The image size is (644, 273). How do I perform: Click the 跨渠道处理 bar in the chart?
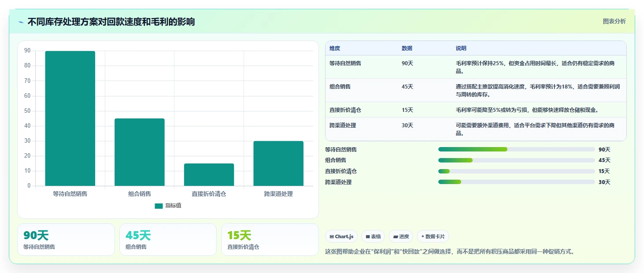278,163
